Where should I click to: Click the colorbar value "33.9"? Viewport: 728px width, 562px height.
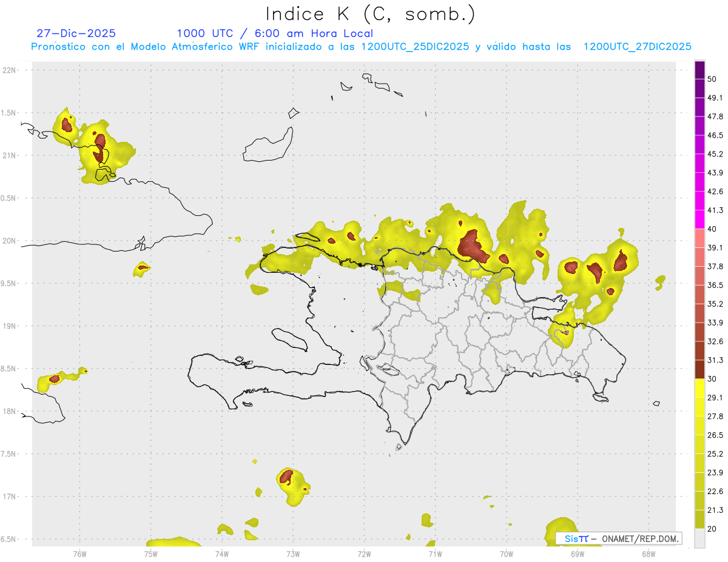pos(715,323)
